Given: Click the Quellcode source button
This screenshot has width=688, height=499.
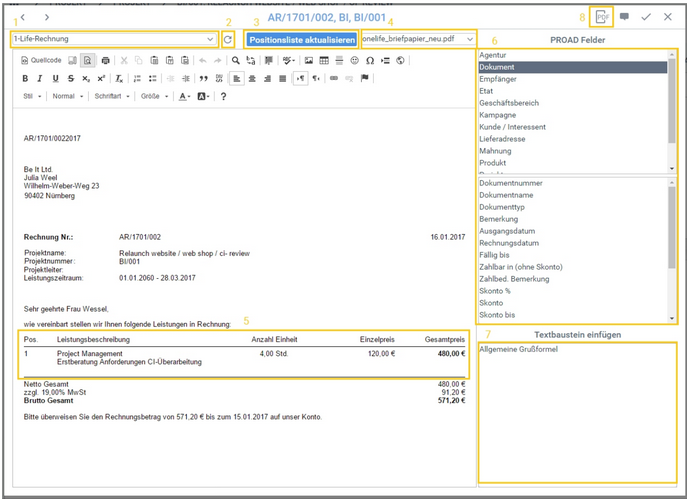Looking at the screenshot, I should click(x=41, y=60).
